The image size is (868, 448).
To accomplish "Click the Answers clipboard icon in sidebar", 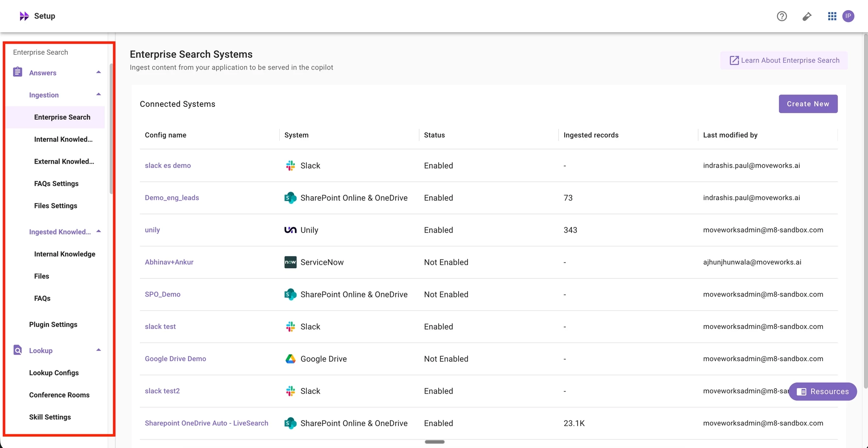I will pos(17,72).
